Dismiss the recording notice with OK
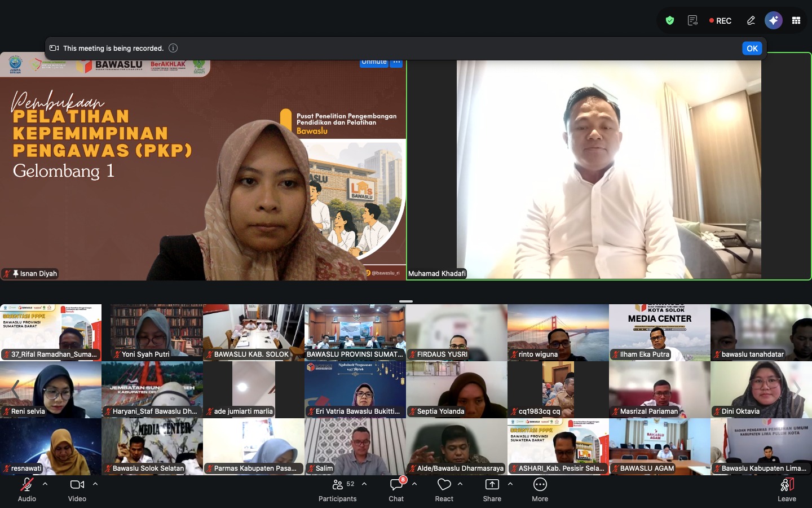Screen dimensions: 812x508 point(752,49)
